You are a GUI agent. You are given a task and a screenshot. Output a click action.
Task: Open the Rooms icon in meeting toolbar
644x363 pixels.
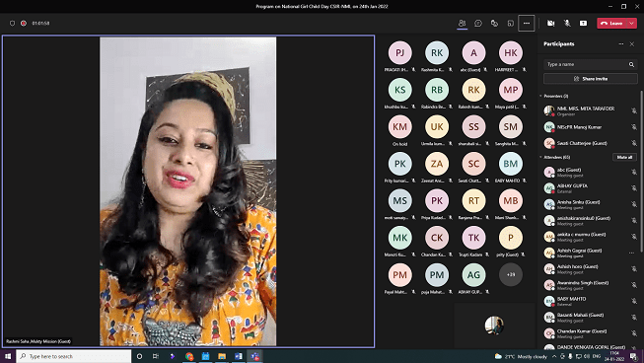511,23
